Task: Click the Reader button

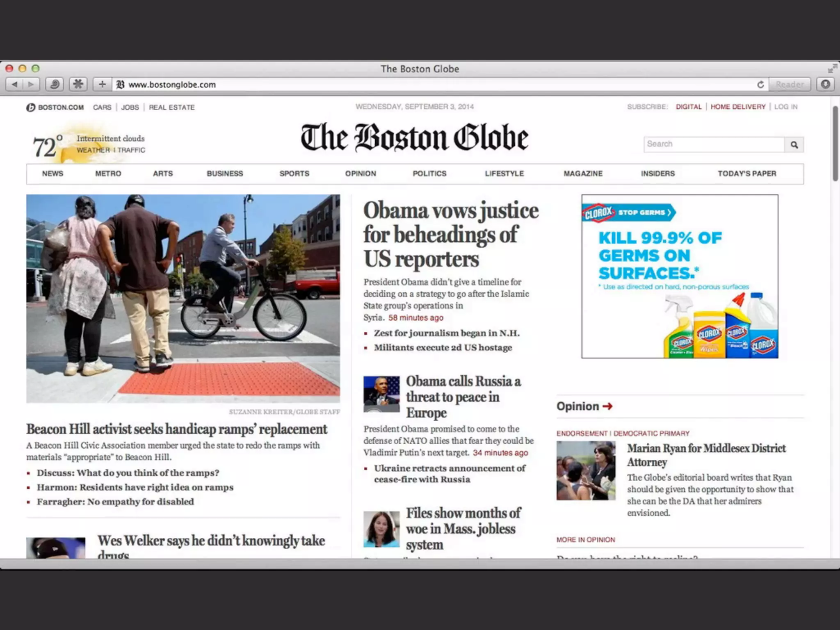Action: 790,84
